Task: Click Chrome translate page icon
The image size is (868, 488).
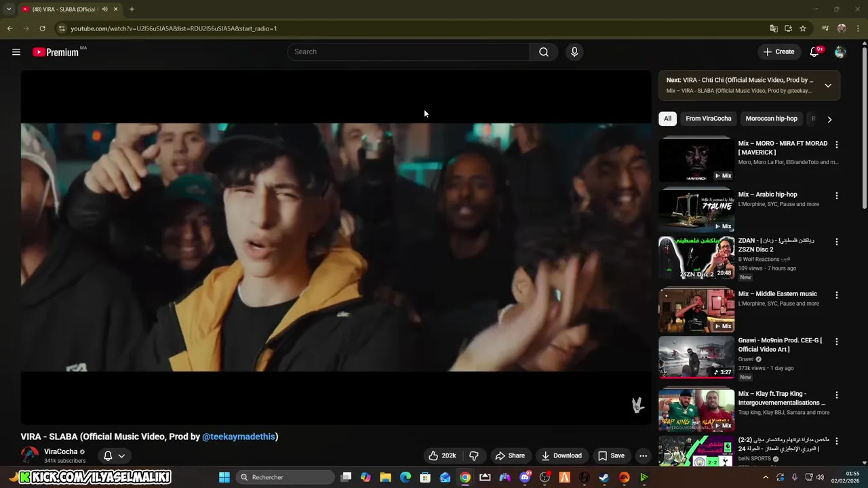Action: 774,28
